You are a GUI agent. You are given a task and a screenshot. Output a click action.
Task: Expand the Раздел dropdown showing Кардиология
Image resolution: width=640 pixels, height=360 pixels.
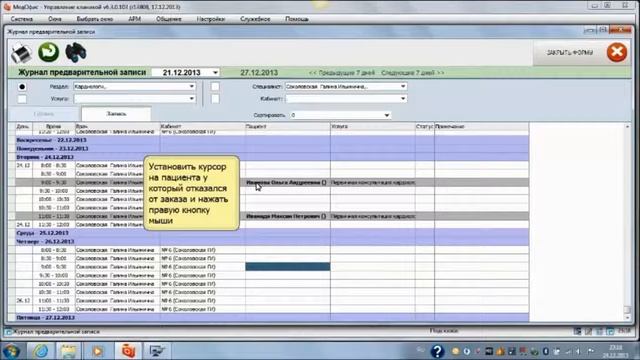(x=191, y=87)
